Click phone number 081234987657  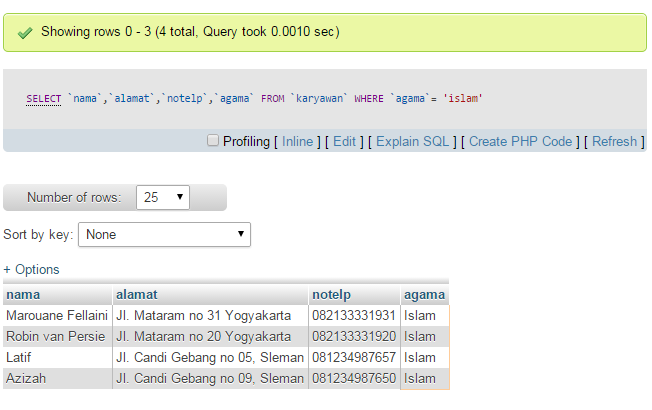354,358
